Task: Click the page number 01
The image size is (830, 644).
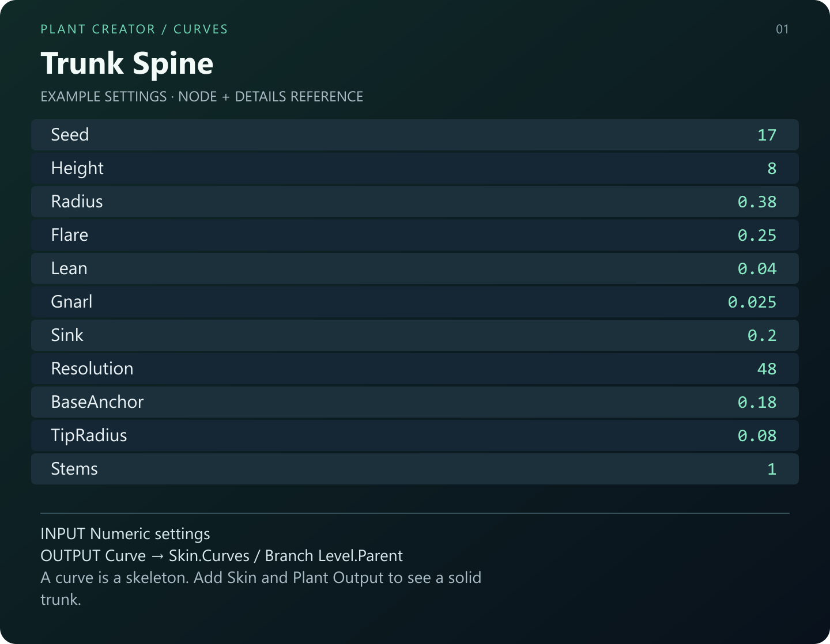Action: click(782, 29)
